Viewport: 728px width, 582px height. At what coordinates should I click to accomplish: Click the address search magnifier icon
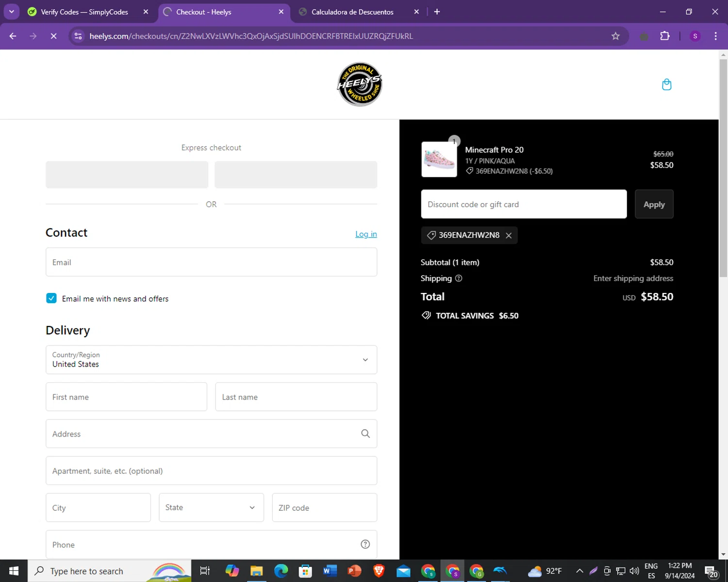click(x=365, y=434)
